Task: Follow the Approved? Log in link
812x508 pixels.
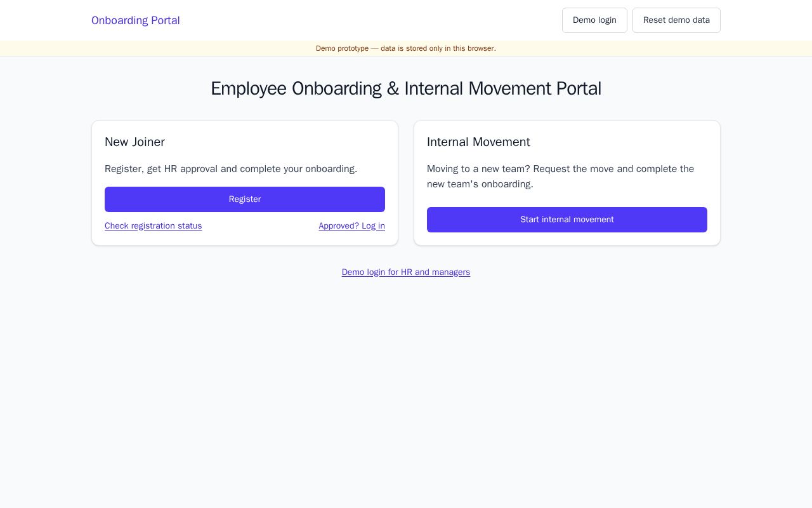Action: coord(351,226)
